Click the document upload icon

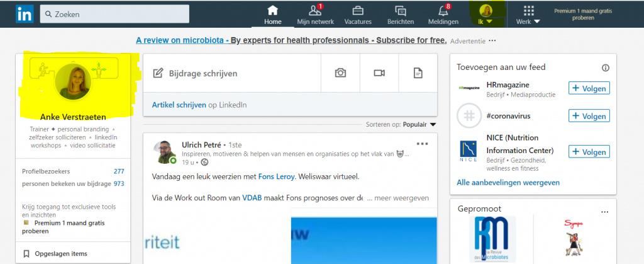pyautogui.click(x=418, y=73)
